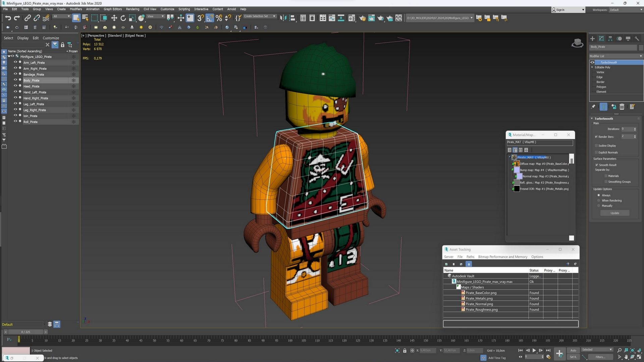Toggle visibility of Arm_Left_Pirate layer

pyautogui.click(x=15, y=62)
